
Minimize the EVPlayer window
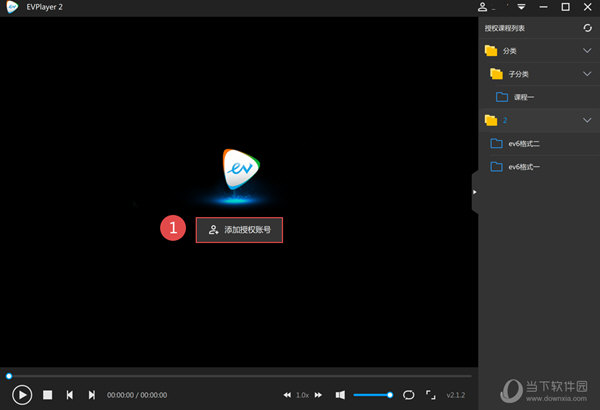[x=543, y=7]
